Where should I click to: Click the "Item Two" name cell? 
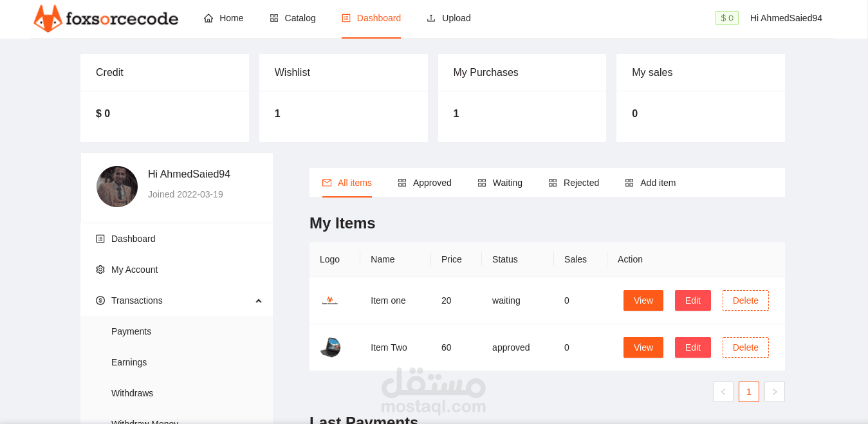click(389, 347)
